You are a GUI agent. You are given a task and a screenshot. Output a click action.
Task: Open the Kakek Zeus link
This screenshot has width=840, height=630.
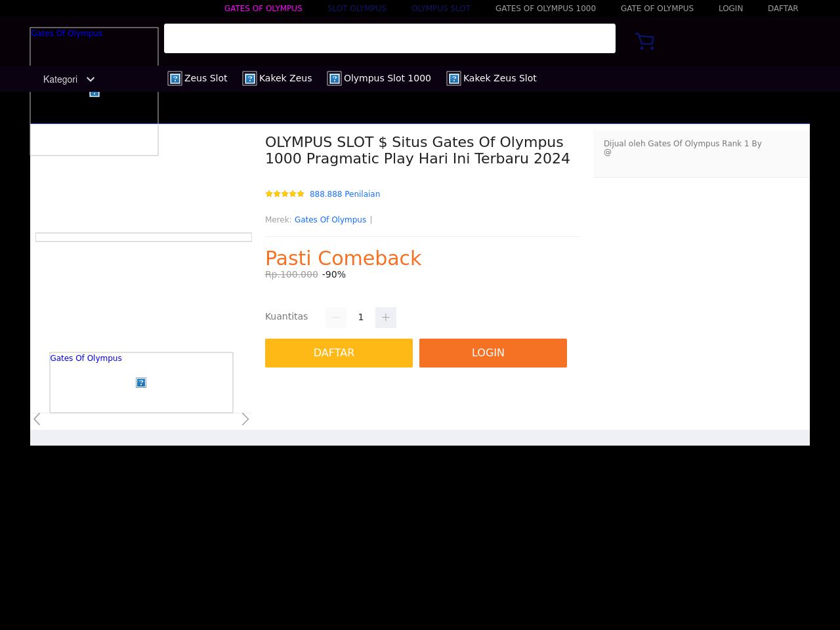285,78
